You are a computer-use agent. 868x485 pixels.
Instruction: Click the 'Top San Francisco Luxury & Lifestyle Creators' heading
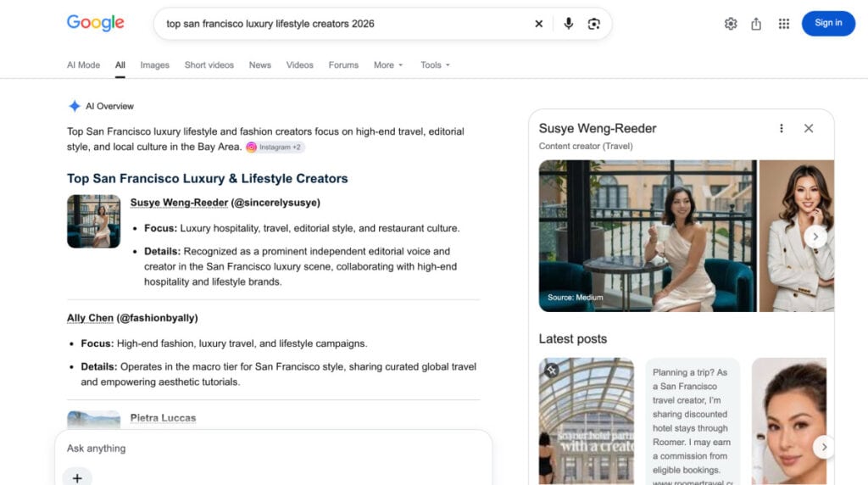click(208, 178)
